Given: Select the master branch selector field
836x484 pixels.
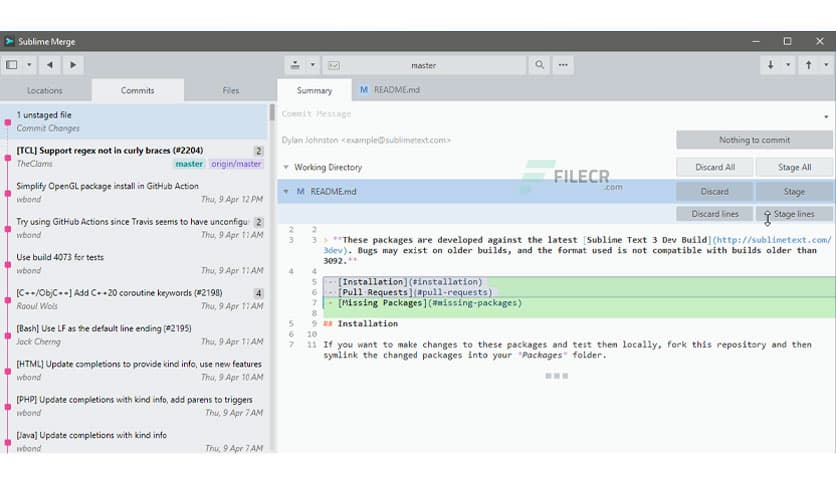Looking at the screenshot, I should [x=424, y=65].
